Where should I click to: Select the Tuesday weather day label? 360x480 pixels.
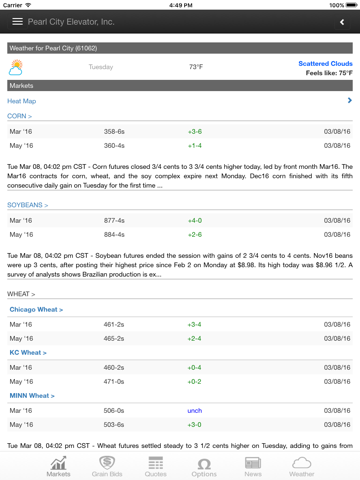click(101, 67)
